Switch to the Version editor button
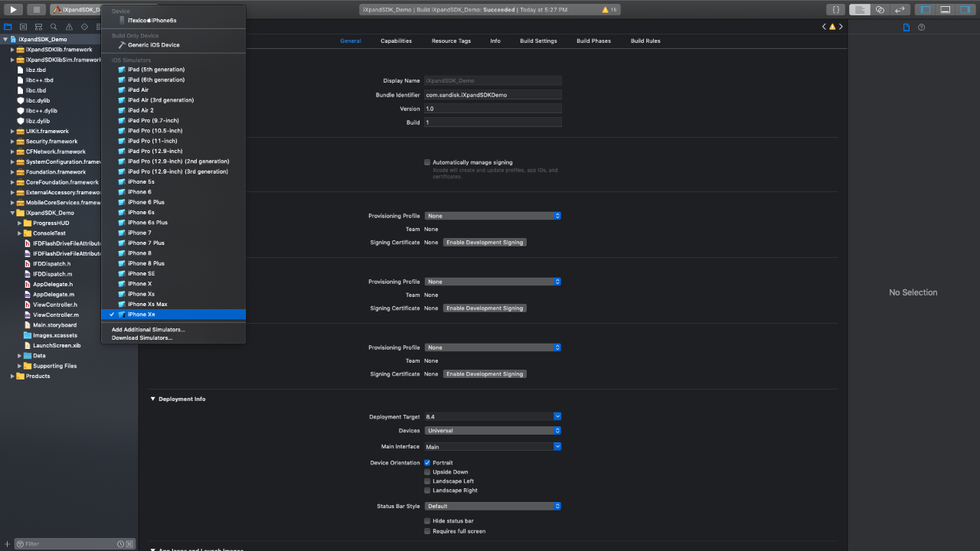980x551 pixels. (900, 9)
